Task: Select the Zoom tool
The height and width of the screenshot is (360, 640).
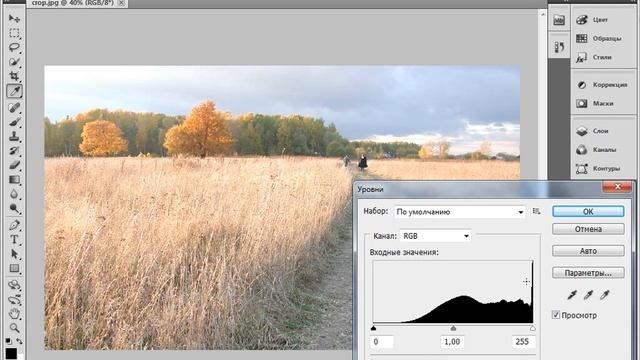Action: coord(14,328)
